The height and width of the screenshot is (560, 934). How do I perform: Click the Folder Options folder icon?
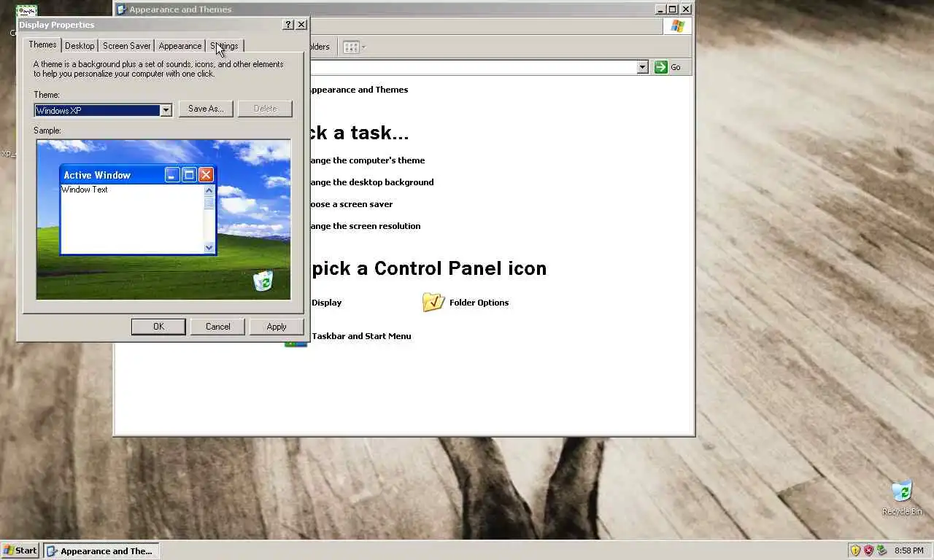click(433, 302)
